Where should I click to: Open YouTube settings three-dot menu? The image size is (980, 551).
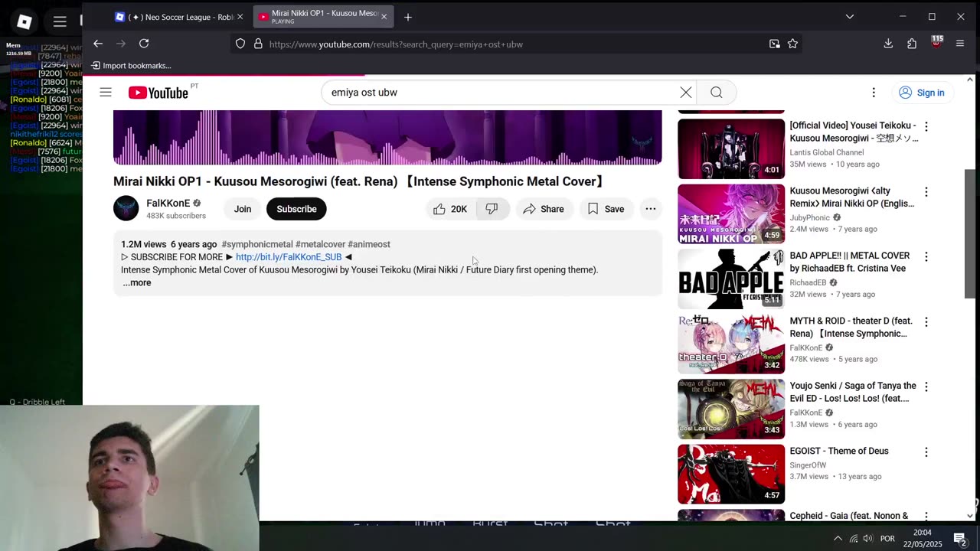874,93
